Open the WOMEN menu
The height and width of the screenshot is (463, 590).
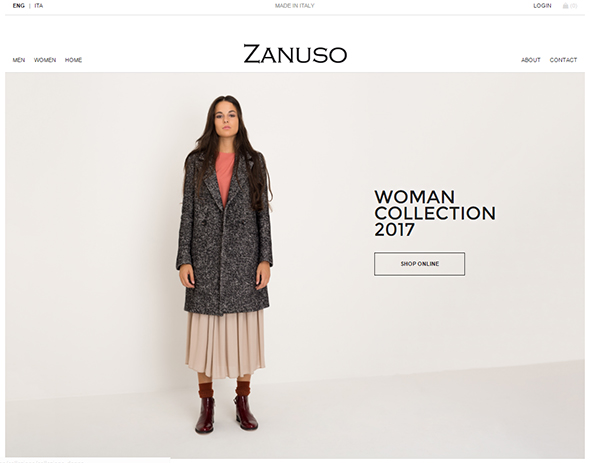(45, 60)
